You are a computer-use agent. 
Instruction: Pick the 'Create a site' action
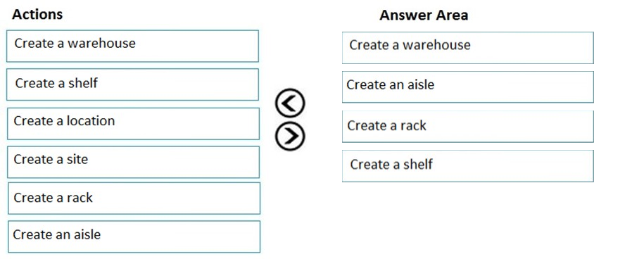pos(134,162)
